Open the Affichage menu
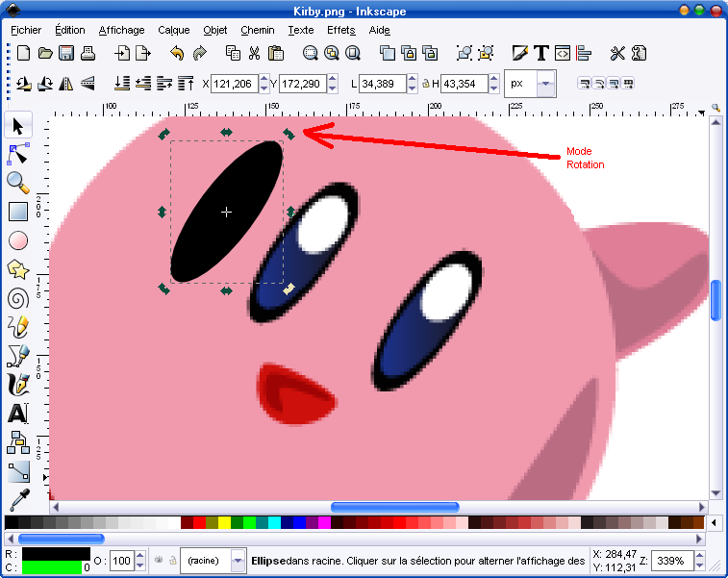 click(121, 30)
